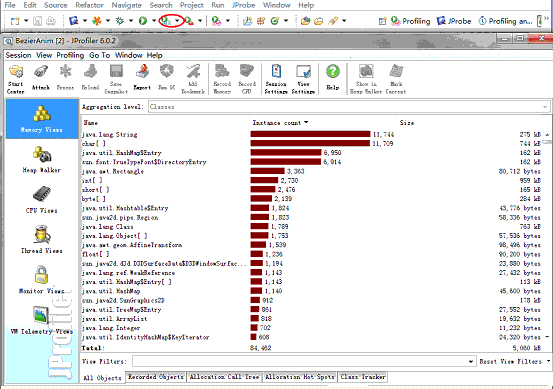Expand the red-circled profile button dropdown
Image resolution: width=553 pixels, height=389 pixels.
click(177, 21)
